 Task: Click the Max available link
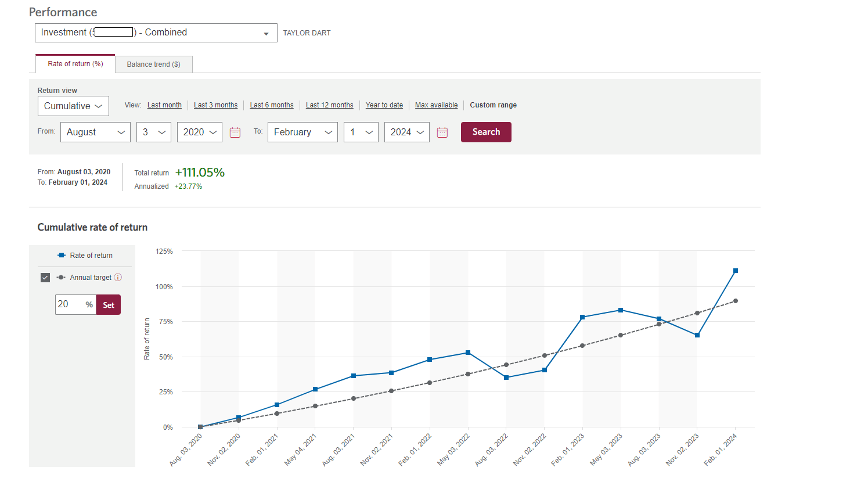[x=436, y=105]
